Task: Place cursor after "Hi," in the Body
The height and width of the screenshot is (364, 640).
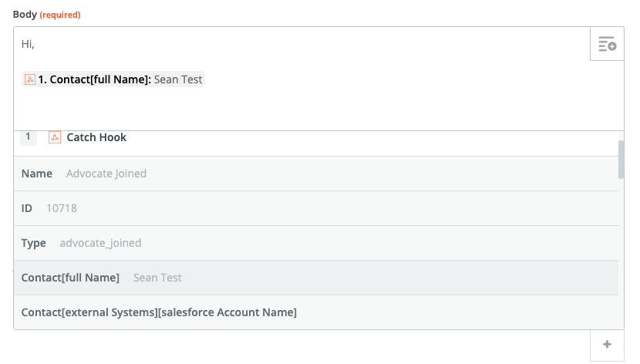Action: pyautogui.click(x=35, y=45)
